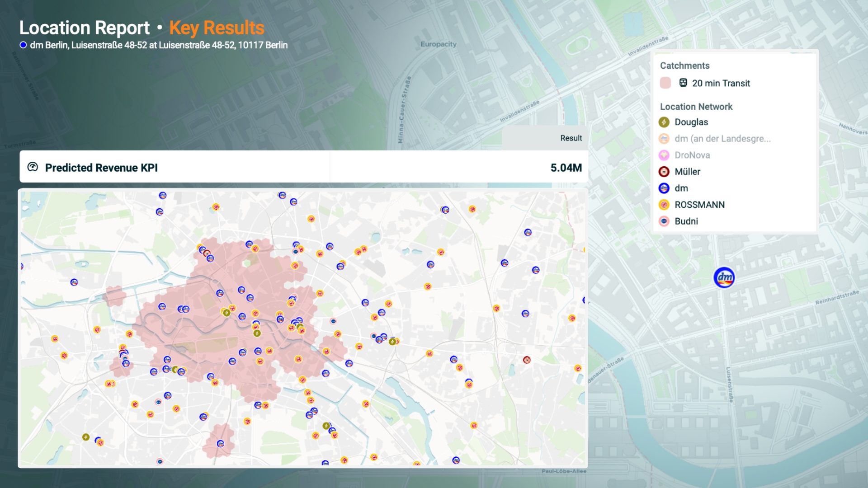
Task: Click the Result column header
Action: point(571,138)
